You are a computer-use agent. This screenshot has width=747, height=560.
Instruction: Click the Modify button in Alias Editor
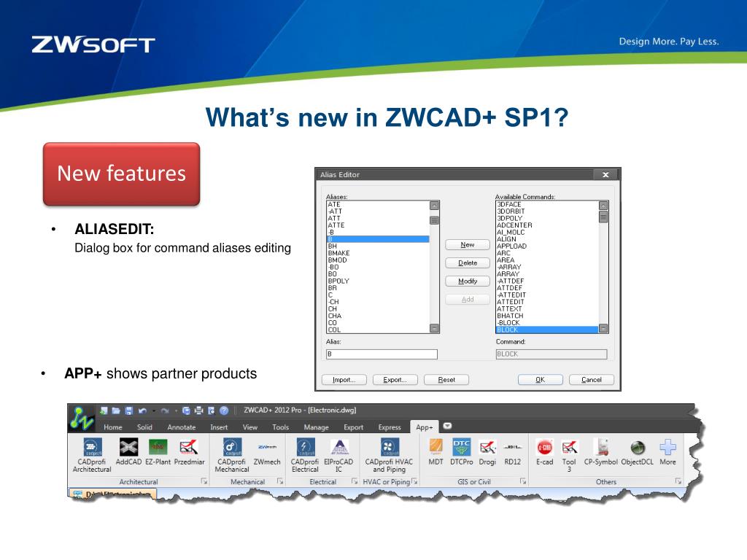[468, 281]
